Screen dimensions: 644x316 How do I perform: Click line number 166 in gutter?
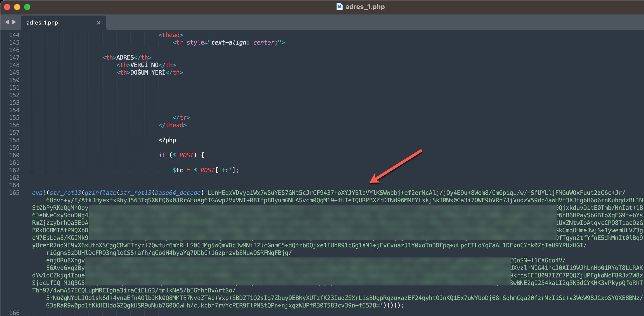pyautogui.click(x=14, y=313)
